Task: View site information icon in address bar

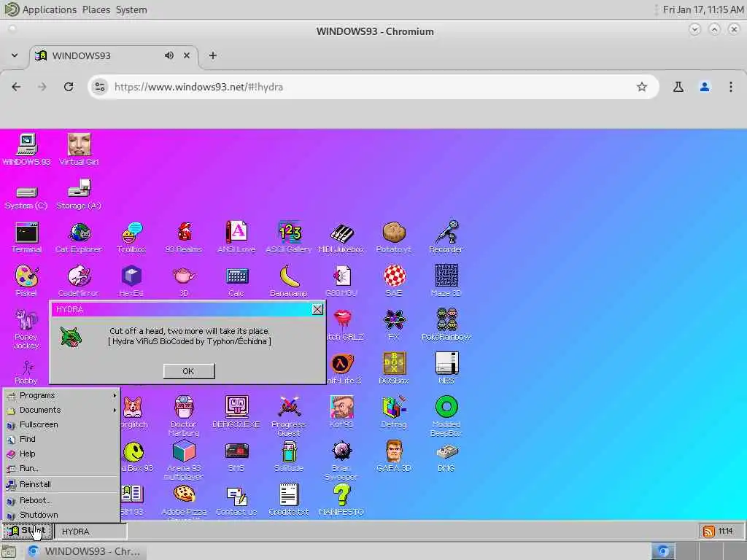Action: 99,87
